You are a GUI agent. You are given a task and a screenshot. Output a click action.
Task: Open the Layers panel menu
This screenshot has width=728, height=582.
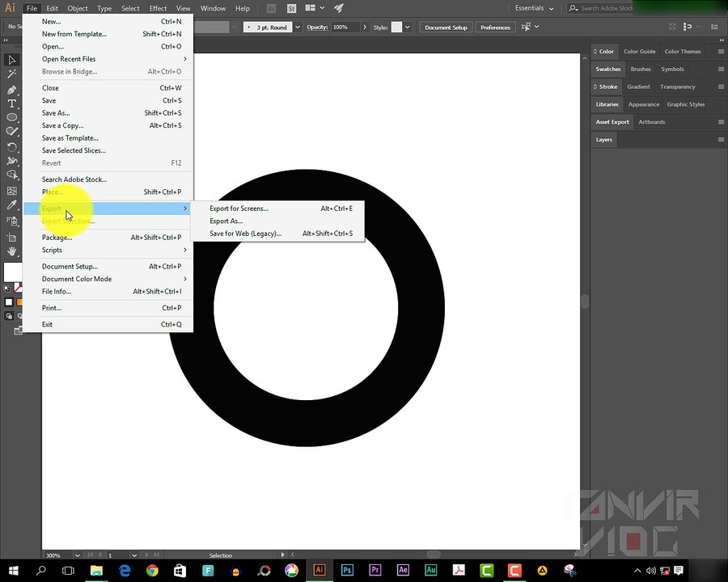coord(721,140)
